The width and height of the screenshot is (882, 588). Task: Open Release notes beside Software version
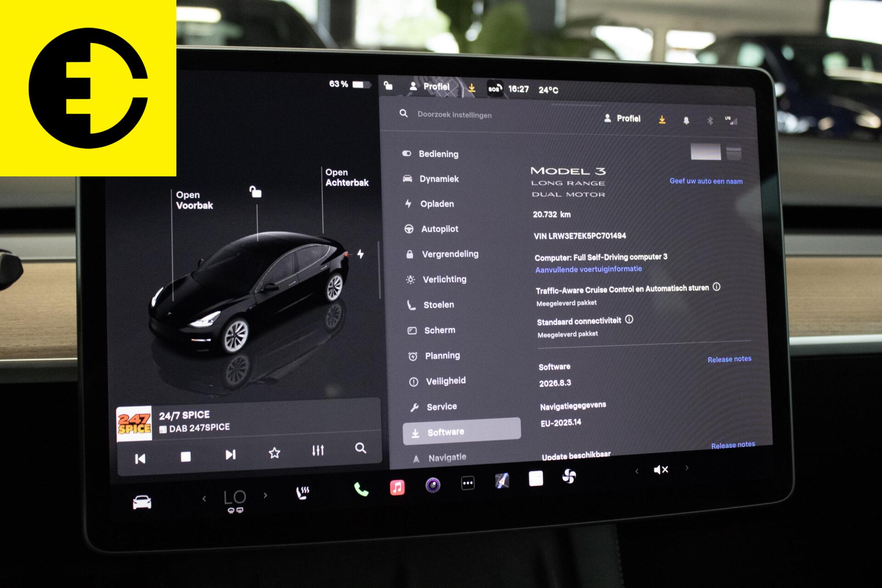click(x=729, y=359)
